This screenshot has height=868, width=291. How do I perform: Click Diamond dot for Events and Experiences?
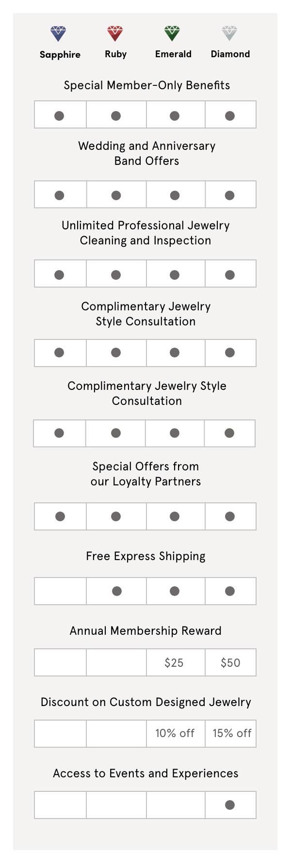pyautogui.click(x=230, y=805)
